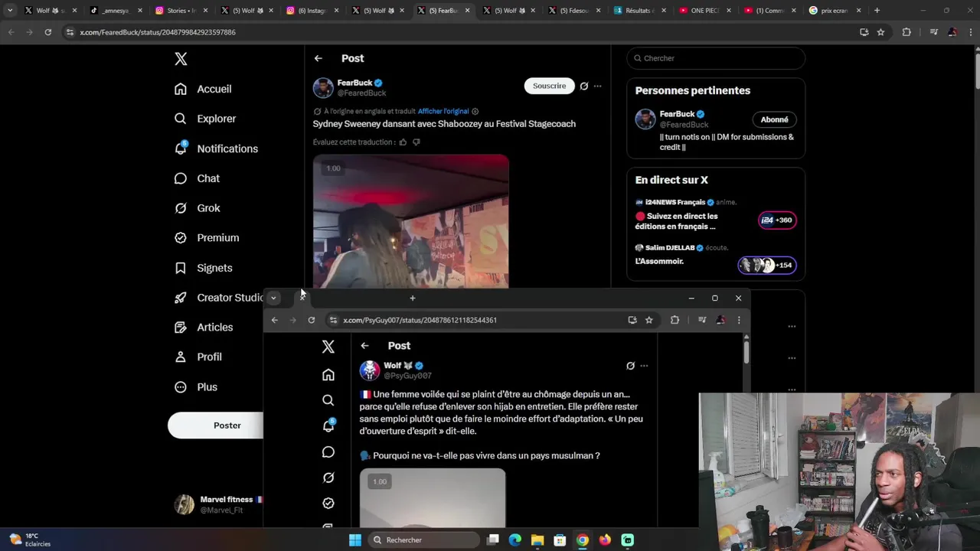Click search icon in small window sidebar
Image resolution: width=980 pixels, height=551 pixels.
[328, 400]
